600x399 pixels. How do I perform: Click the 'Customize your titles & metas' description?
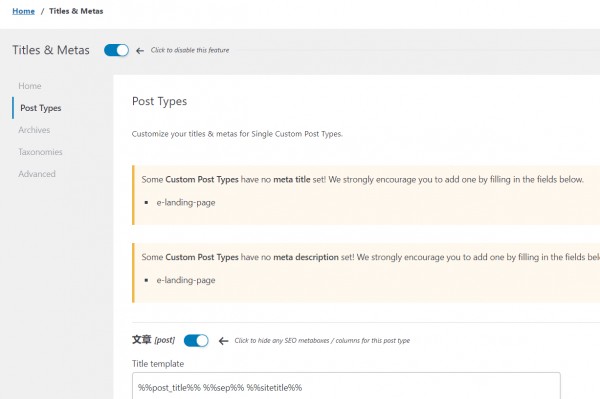coord(237,134)
